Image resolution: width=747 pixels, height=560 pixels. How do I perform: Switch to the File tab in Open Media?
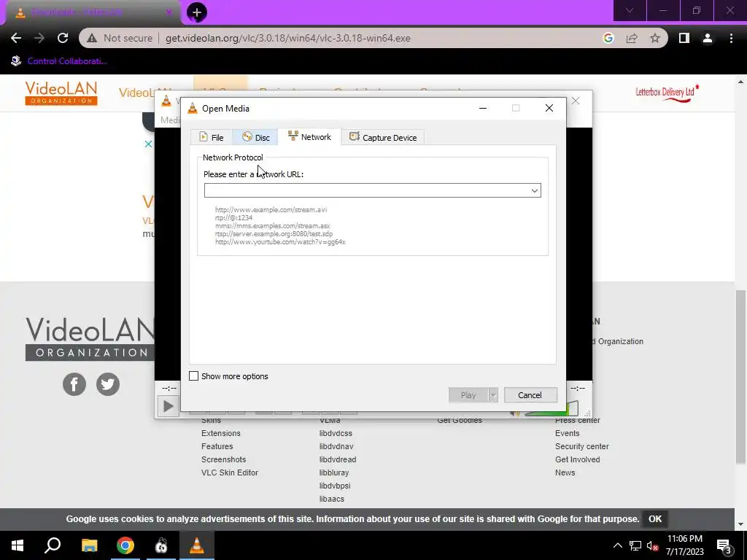point(211,137)
